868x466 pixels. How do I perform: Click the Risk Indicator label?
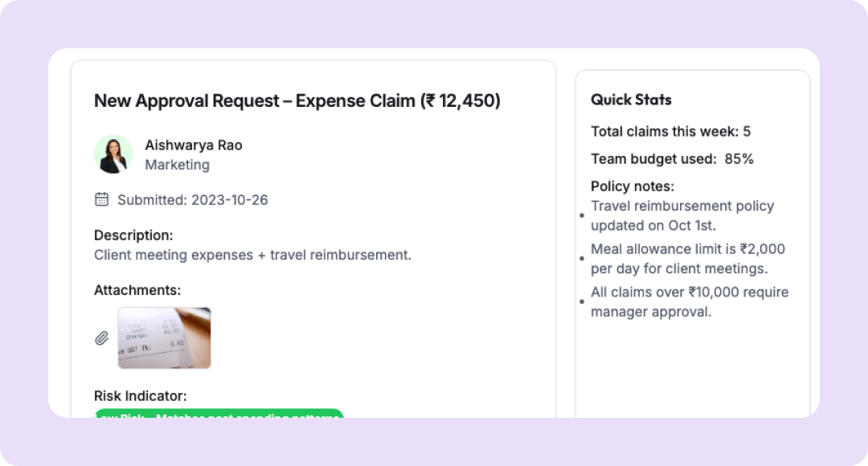tap(140, 396)
